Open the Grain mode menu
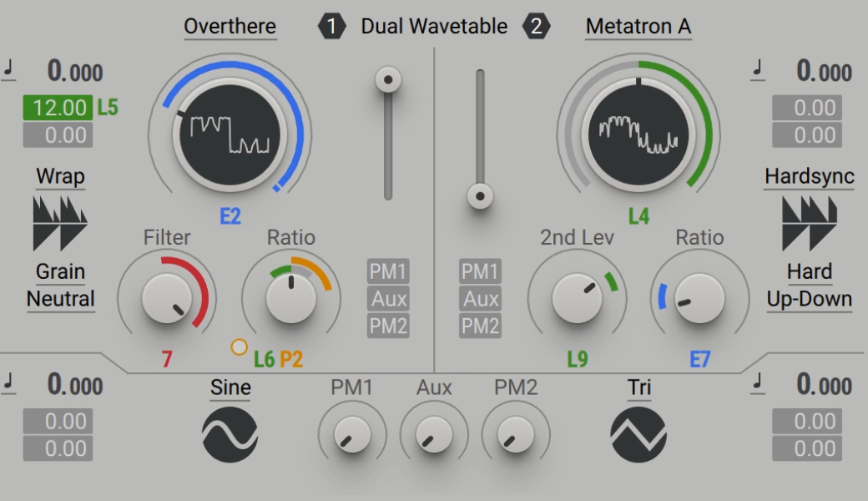Image resolution: width=868 pixels, height=501 pixels. 60,272
